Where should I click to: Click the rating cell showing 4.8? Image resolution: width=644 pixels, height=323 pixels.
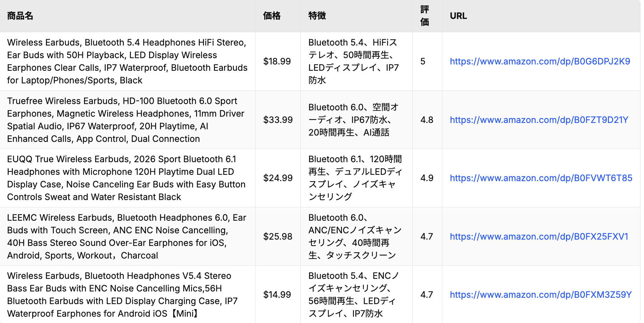click(427, 120)
